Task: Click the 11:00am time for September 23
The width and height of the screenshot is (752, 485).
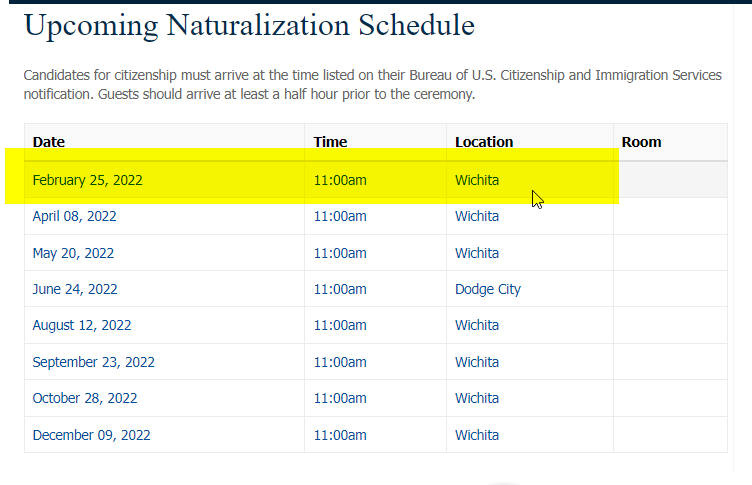Action: pos(340,362)
